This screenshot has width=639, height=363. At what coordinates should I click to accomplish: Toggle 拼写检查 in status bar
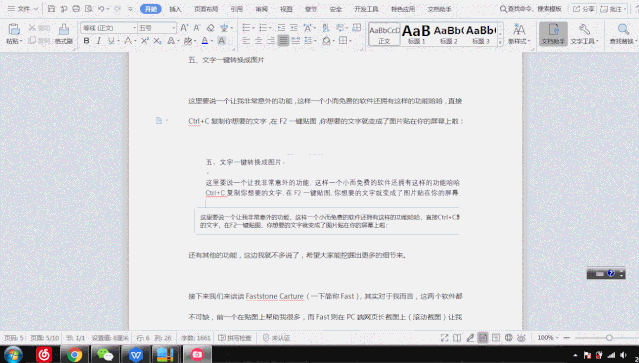point(235,338)
